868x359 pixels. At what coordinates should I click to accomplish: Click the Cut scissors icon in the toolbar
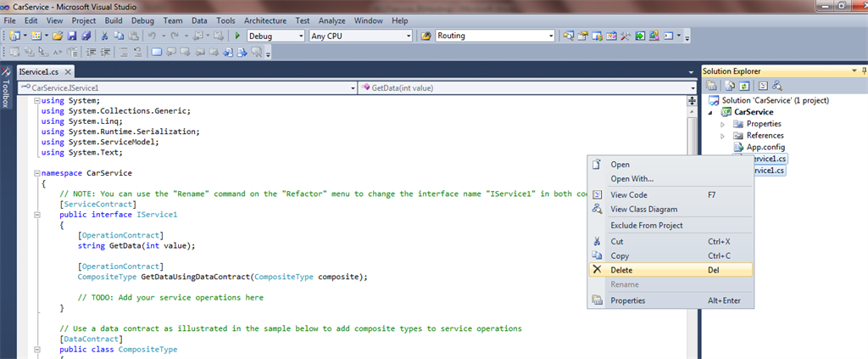[104, 36]
